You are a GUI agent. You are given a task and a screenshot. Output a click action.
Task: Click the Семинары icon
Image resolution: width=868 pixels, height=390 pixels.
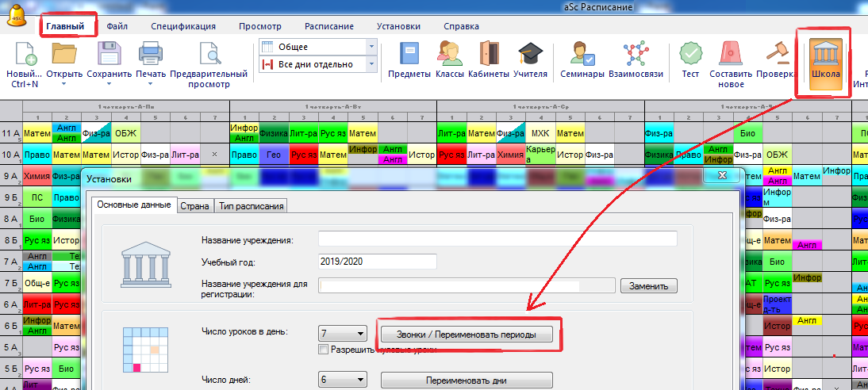583,55
